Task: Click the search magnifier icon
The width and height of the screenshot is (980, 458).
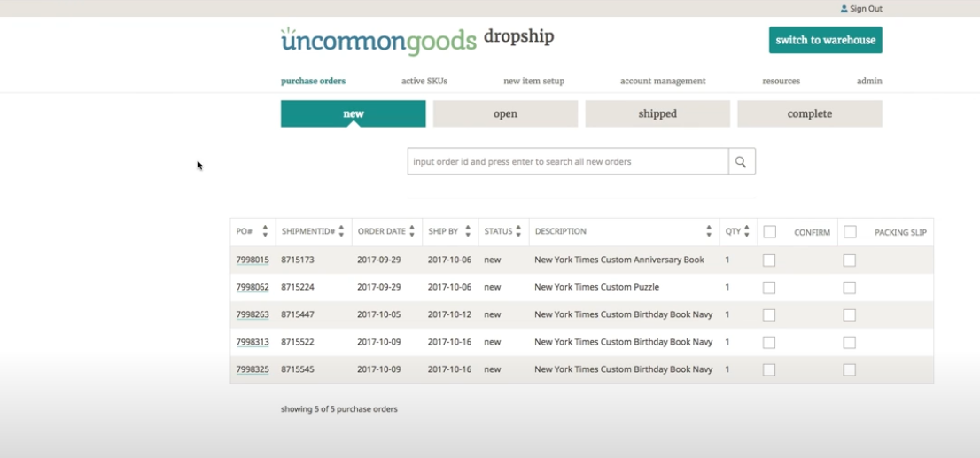Action: (x=742, y=161)
